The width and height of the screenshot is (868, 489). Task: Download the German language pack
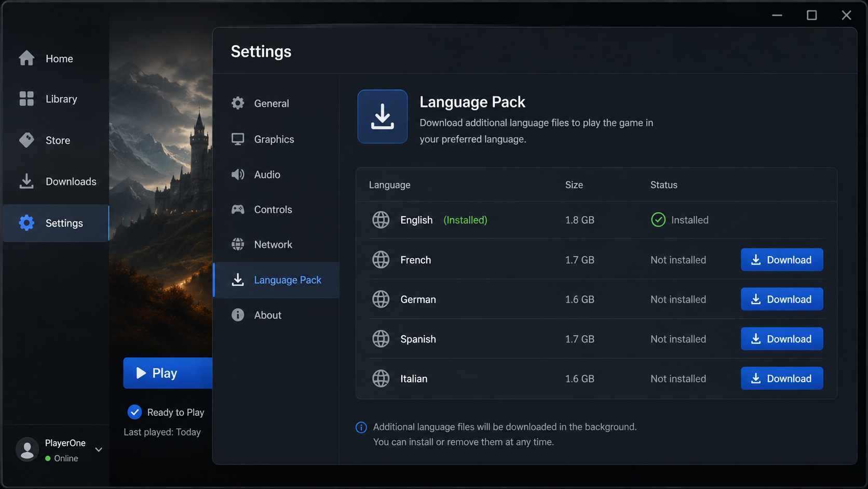coord(782,299)
